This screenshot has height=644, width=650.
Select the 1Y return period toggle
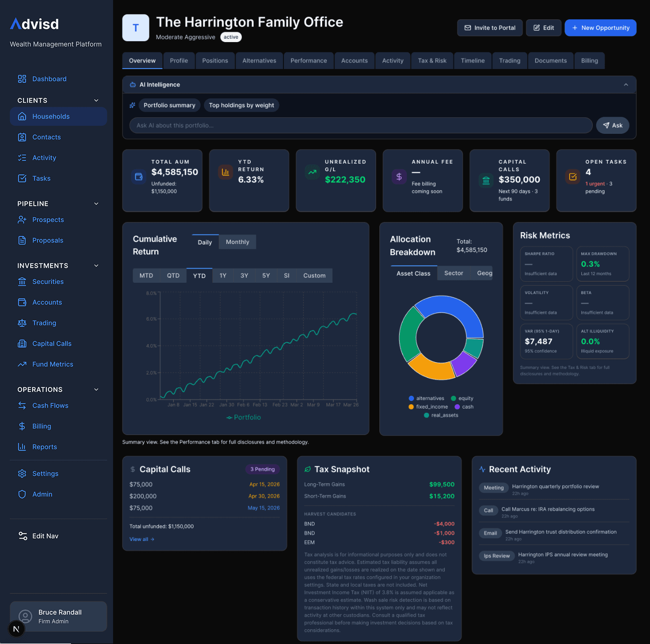point(222,275)
